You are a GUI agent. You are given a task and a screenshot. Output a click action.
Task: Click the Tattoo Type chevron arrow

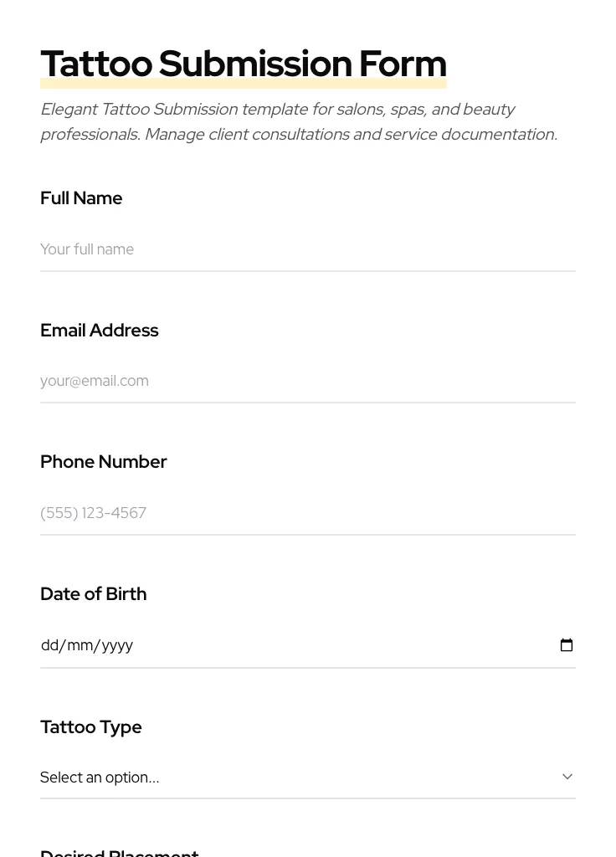click(x=567, y=777)
